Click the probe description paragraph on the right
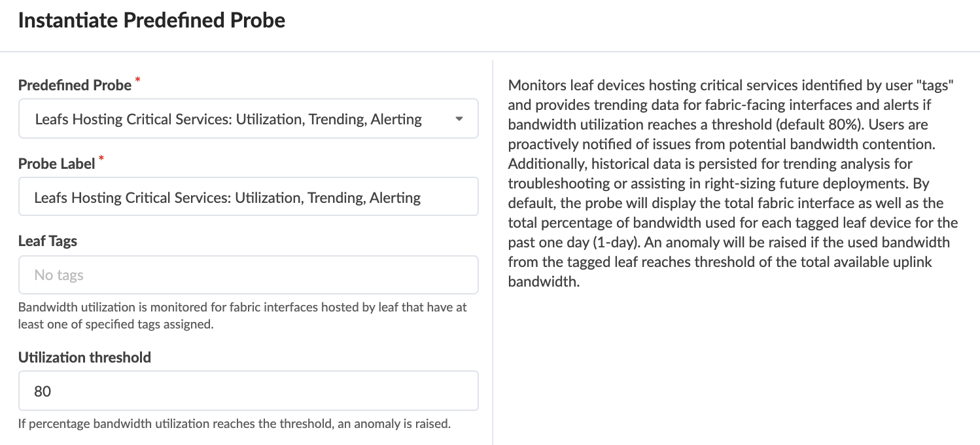This screenshot has height=445, width=980. [x=733, y=183]
